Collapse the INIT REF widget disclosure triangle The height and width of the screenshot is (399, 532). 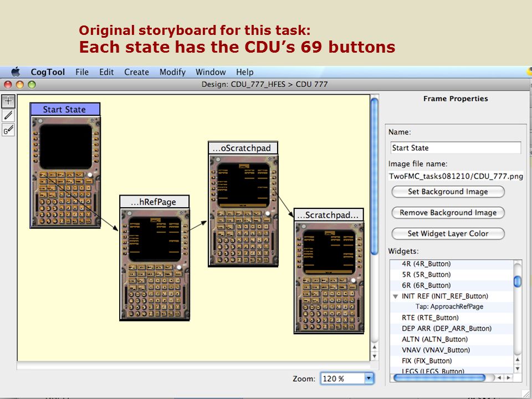pos(395,296)
